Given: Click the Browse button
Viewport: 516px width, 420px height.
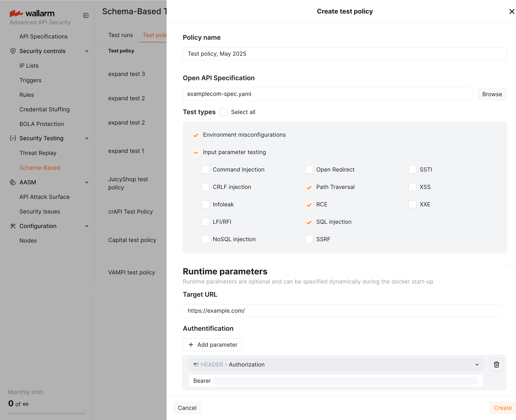Looking at the screenshot, I should [x=492, y=94].
